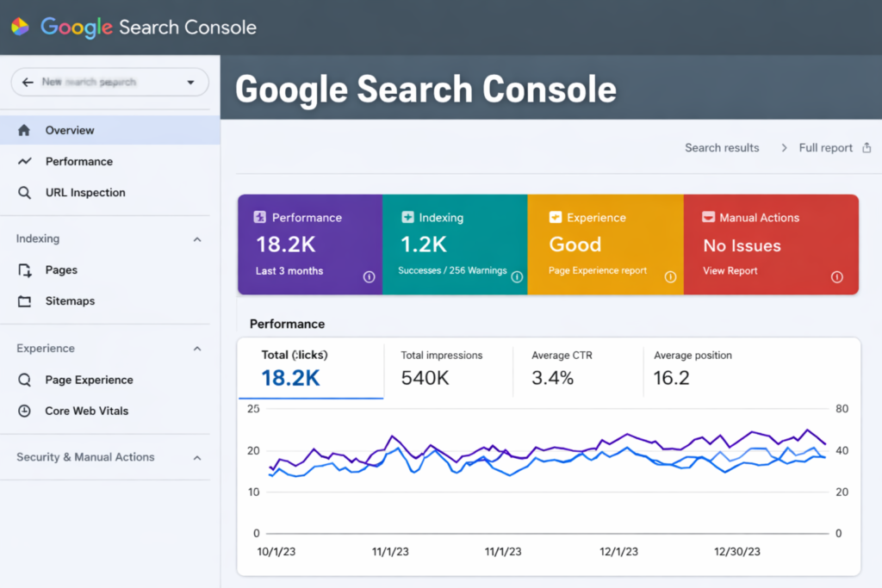Click the Performance section heading
The image size is (882, 588).
pos(287,325)
